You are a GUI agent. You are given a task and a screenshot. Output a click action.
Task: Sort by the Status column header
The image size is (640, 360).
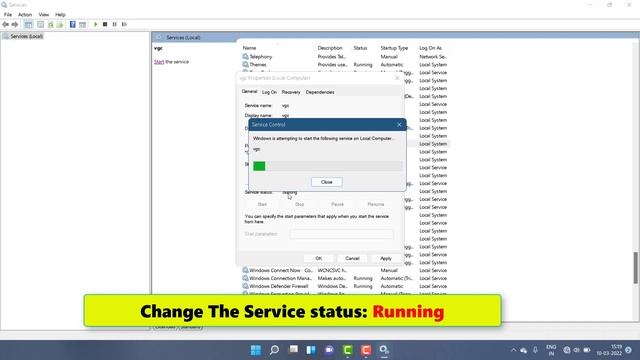(x=360, y=48)
